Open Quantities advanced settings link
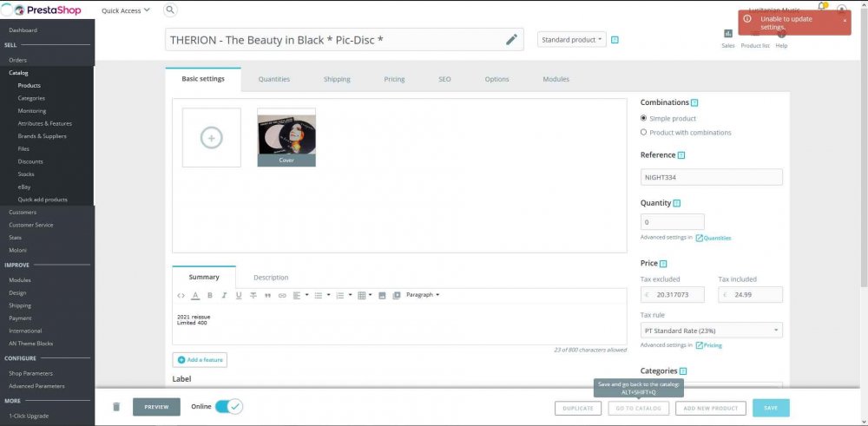 tap(713, 238)
